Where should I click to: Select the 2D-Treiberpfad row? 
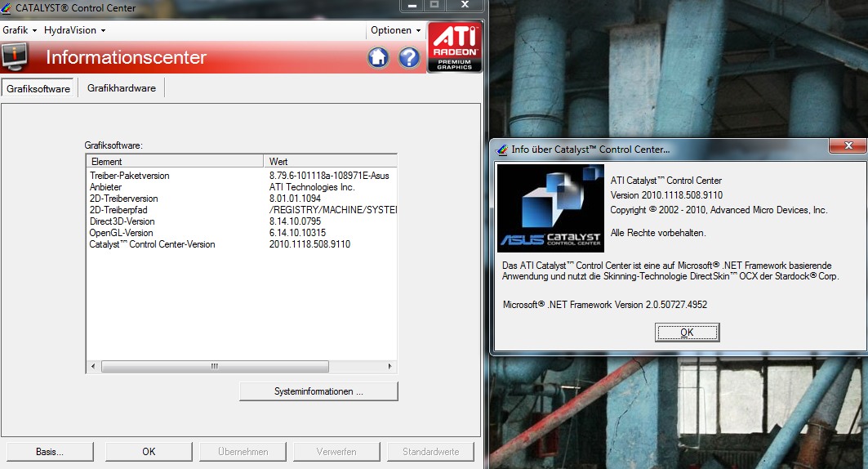tap(242, 210)
